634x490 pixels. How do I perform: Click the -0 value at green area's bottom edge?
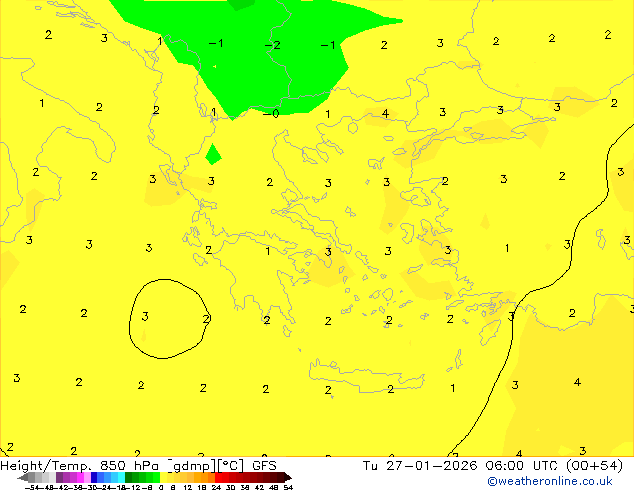[270, 113]
